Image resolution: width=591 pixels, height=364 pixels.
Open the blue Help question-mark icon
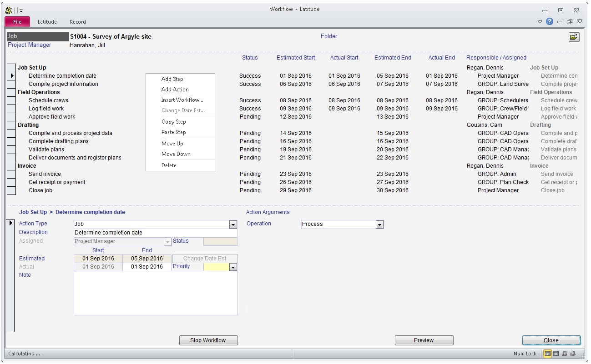point(549,21)
